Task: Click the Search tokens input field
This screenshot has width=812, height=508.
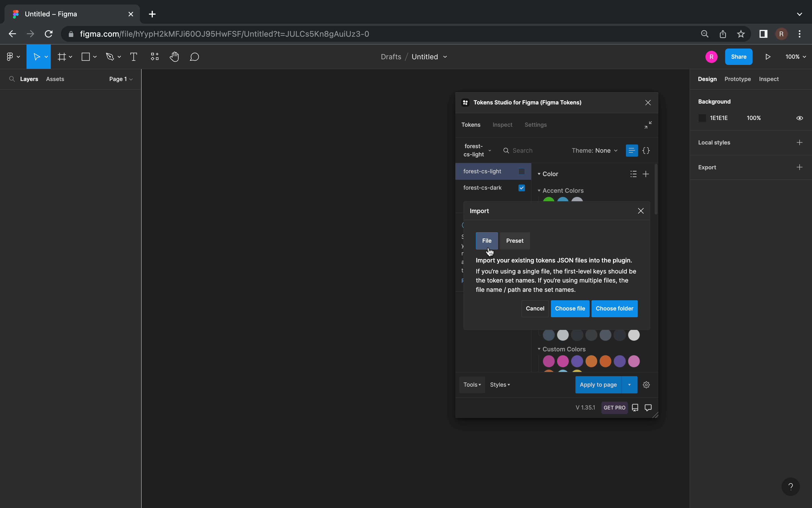Action: 533,150
